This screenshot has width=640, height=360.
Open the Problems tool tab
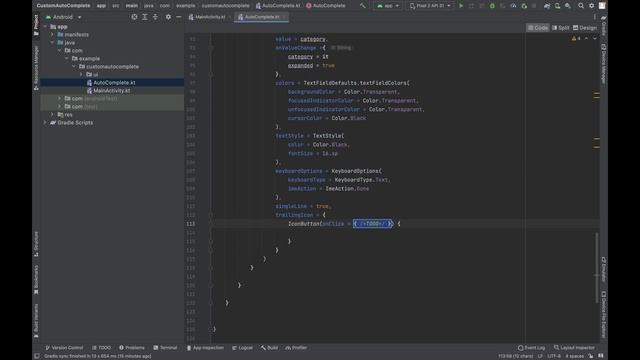(132, 348)
